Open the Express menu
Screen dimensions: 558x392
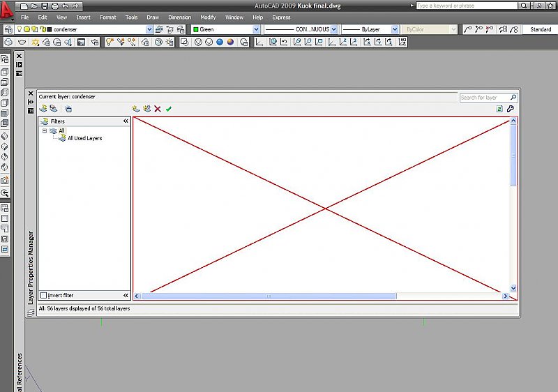pyautogui.click(x=281, y=17)
